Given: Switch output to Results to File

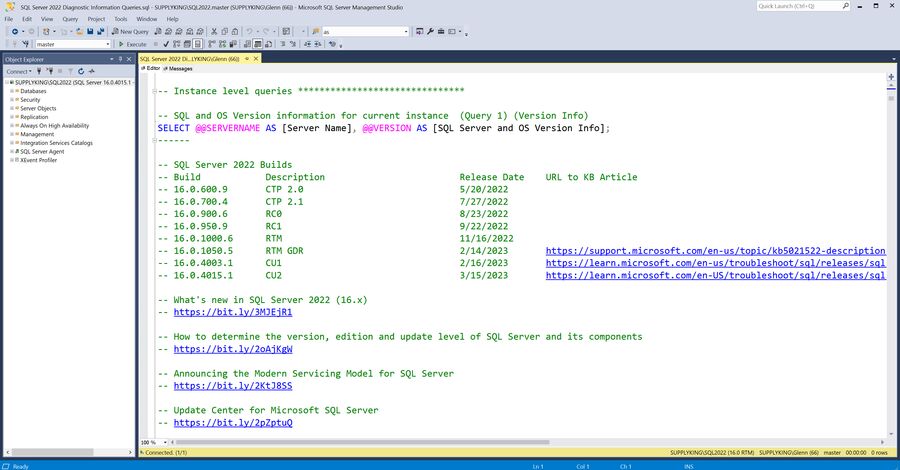Looking at the screenshot, I should 268,44.
